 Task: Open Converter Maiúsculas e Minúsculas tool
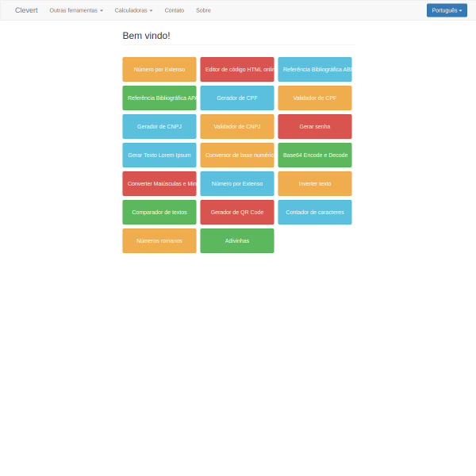pyautogui.click(x=159, y=184)
